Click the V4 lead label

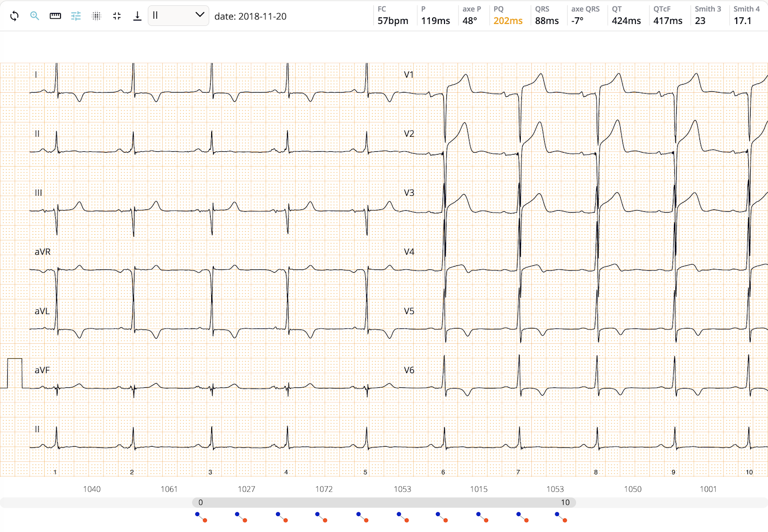pos(408,252)
